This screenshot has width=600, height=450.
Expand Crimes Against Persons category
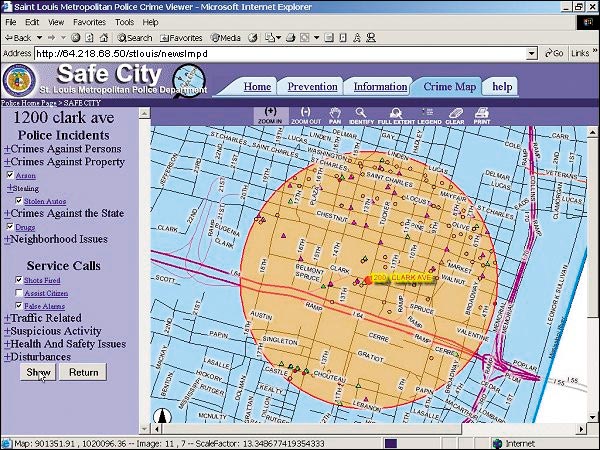coord(7,149)
